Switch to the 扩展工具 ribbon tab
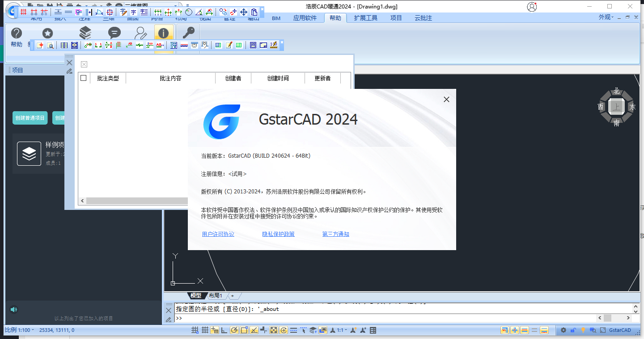This screenshot has height=339, width=644. tap(366, 18)
